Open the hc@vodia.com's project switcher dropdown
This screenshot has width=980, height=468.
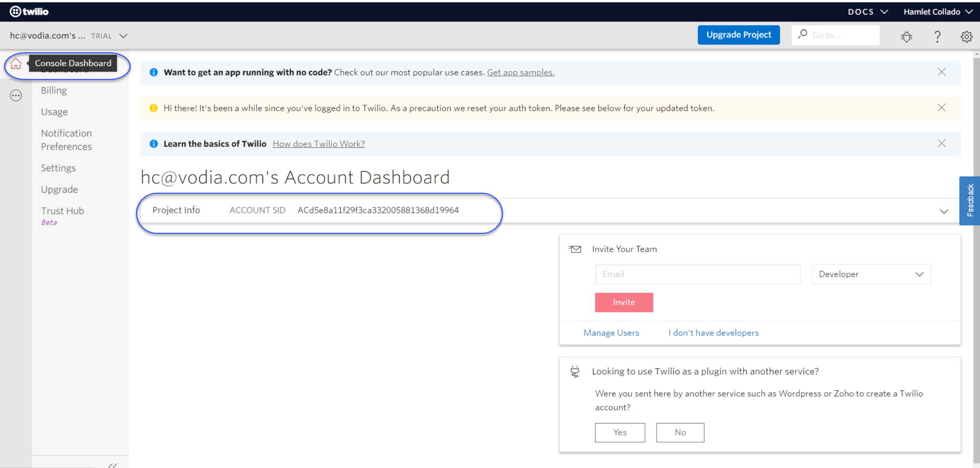coord(69,36)
